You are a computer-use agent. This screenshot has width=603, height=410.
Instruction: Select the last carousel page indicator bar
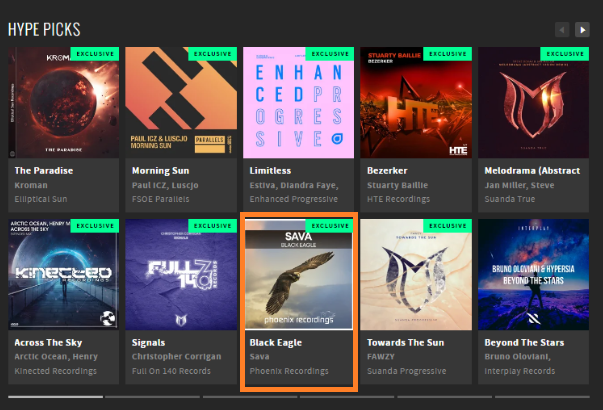[x=542, y=397]
